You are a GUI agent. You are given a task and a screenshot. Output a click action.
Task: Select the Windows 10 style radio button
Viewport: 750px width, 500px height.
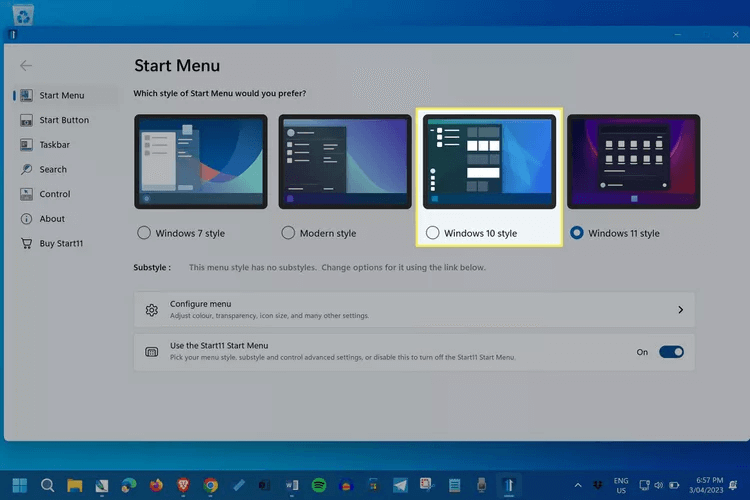tap(432, 233)
